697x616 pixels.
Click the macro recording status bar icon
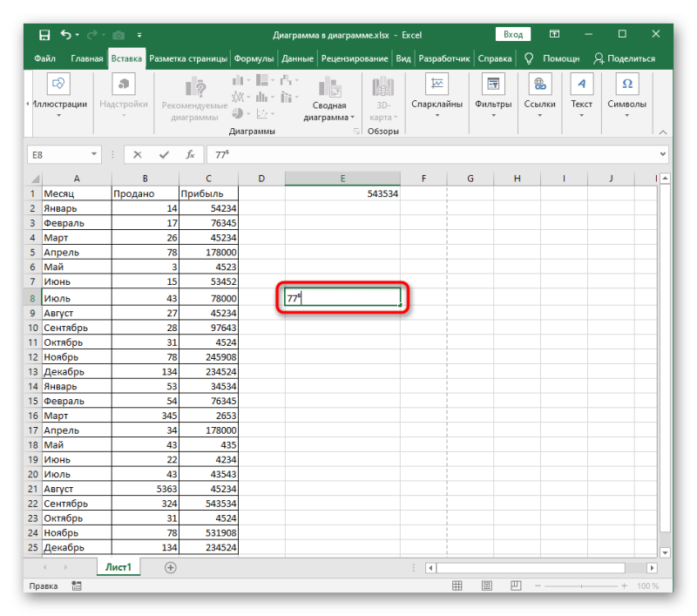pos(77,586)
